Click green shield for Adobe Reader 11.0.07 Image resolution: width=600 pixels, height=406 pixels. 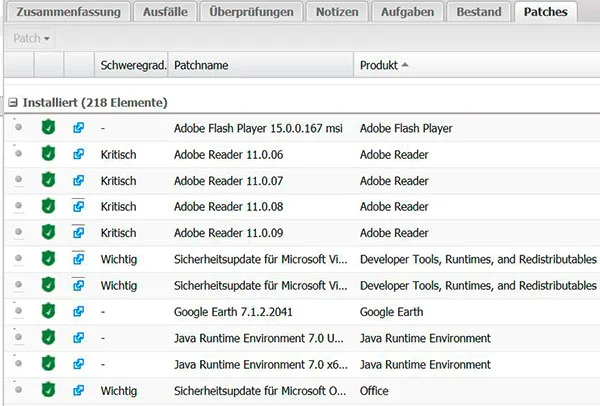pos(48,179)
